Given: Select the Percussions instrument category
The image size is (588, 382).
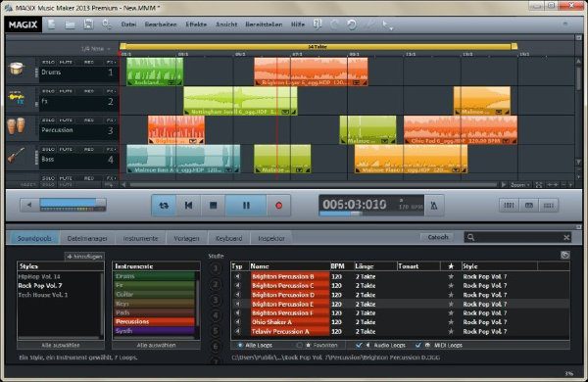Looking at the screenshot, I should pos(155,321).
